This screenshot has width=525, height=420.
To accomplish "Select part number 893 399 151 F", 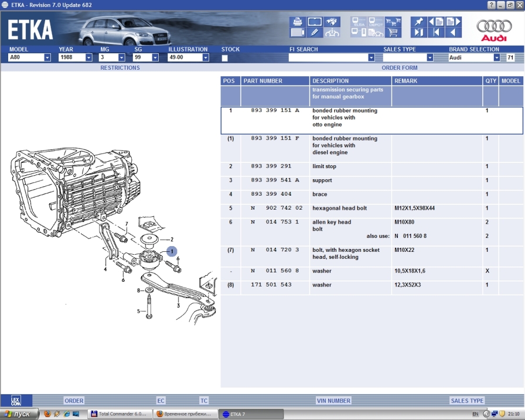I will pos(275,138).
